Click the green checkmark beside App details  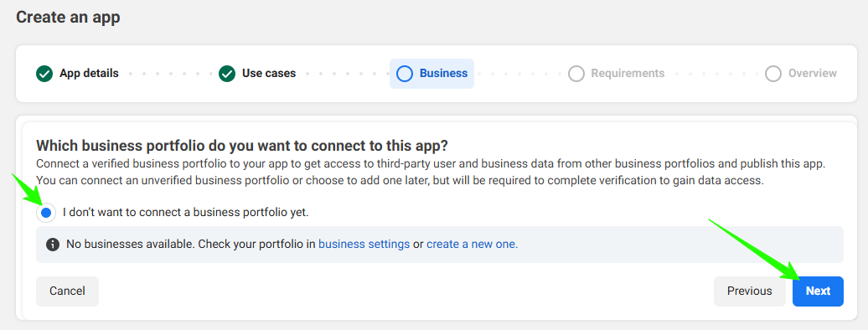point(44,74)
